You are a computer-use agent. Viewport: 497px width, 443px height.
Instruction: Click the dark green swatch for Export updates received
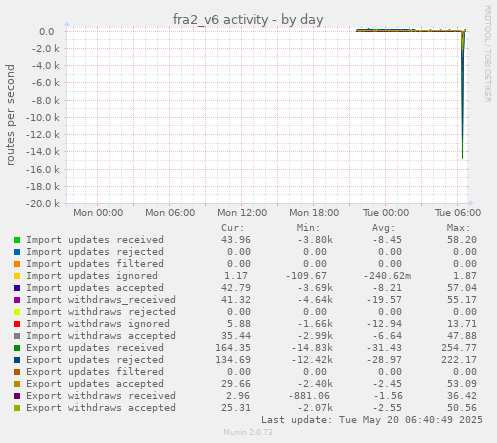tap(17, 348)
